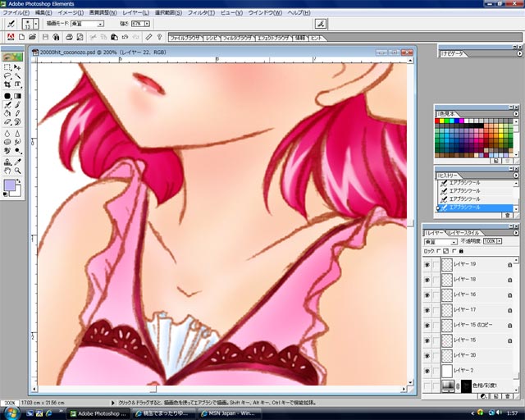Select the Move tool
Image resolution: width=525 pixels, height=420 pixels.
[x=17, y=67]
